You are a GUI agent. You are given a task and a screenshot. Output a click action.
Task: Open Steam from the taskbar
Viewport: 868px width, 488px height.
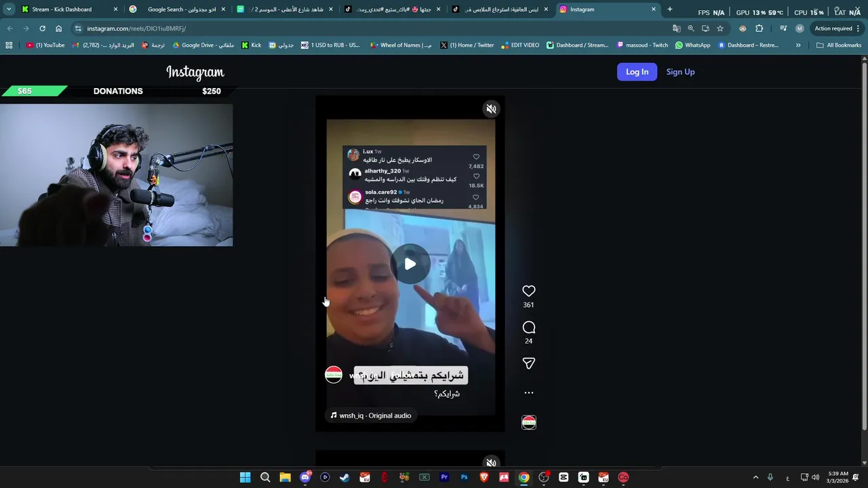344,477
